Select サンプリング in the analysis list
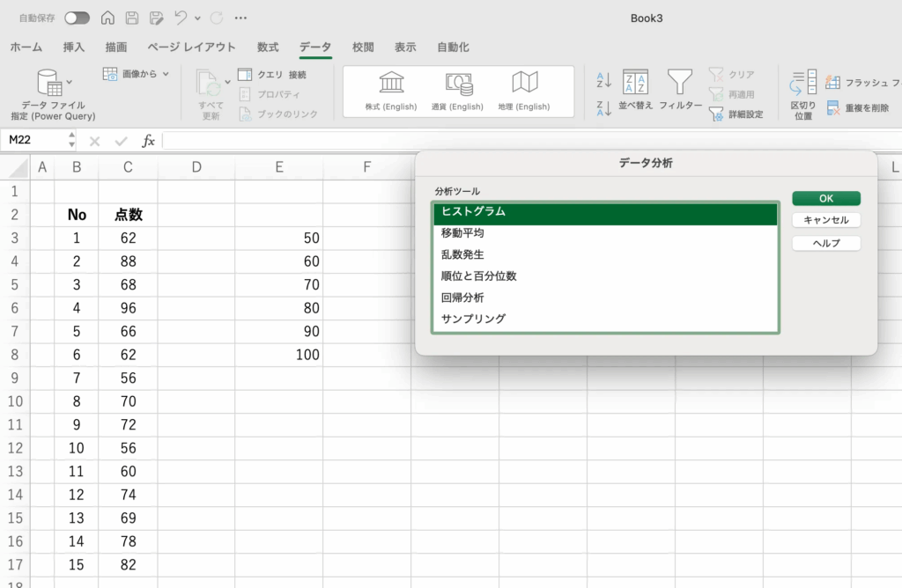The width and height of the screenshot is (902, 588). coord(605,319)
